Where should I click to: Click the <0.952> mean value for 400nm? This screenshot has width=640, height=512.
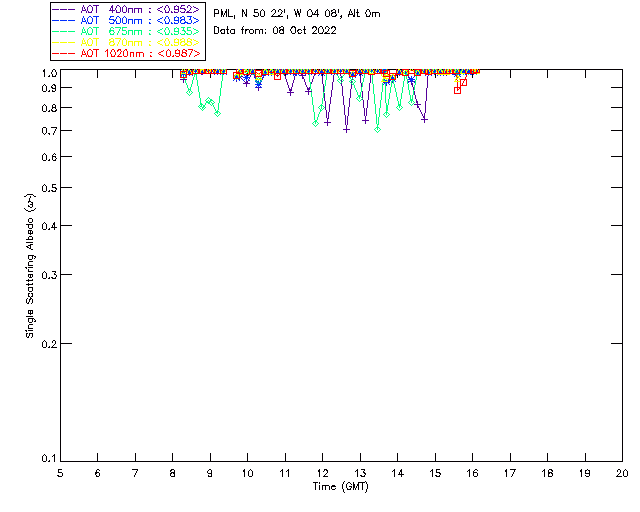point(178,9)
